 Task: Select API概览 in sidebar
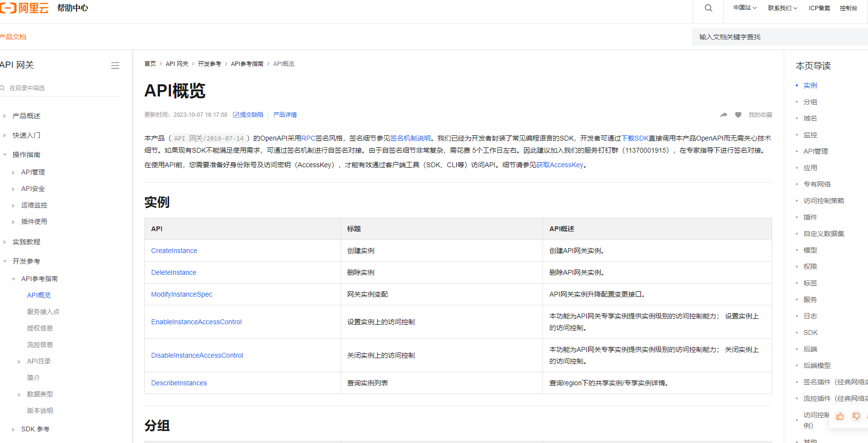39,295
